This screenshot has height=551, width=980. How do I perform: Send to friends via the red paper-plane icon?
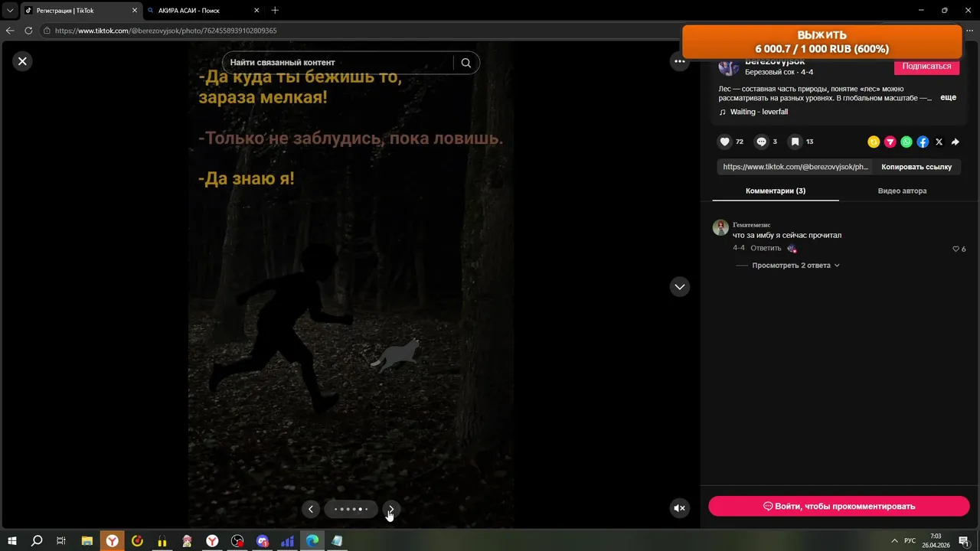890,142
